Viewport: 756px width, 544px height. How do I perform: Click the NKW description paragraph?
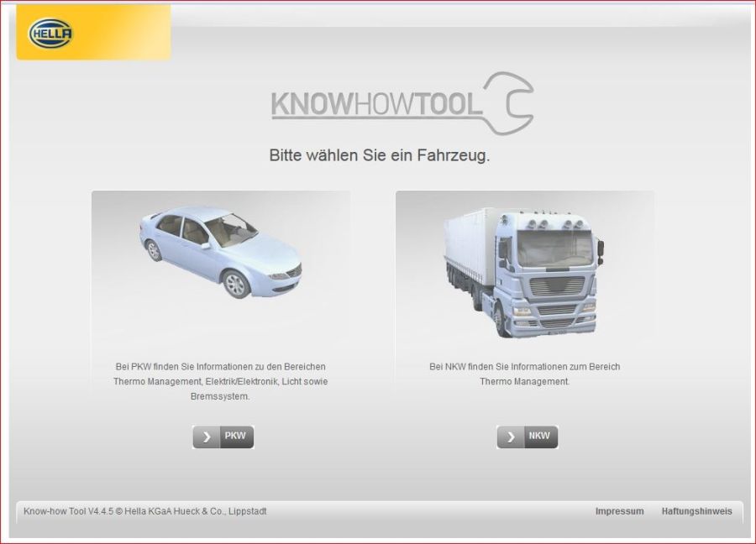524,374
